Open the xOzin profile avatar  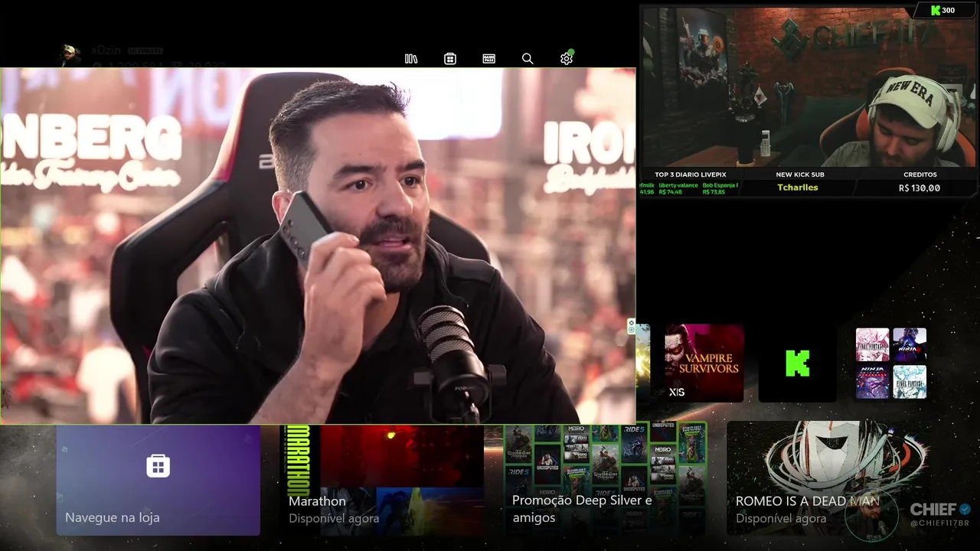70,54
